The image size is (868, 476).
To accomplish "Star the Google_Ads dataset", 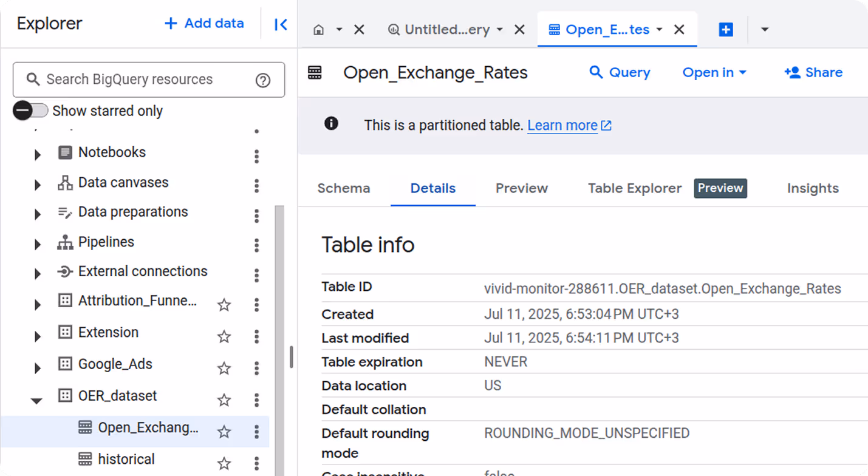I will [x=224, y=368].
